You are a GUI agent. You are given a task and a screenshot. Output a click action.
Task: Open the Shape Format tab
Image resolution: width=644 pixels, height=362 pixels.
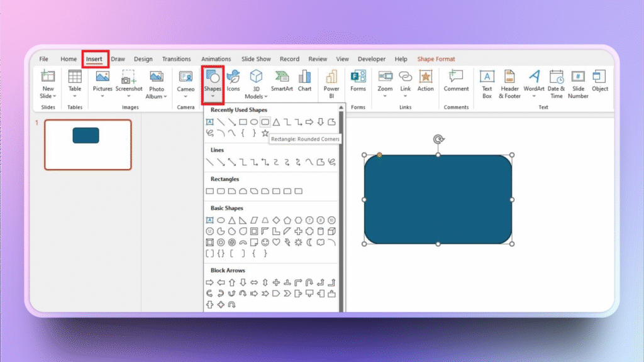pos(436,59)
